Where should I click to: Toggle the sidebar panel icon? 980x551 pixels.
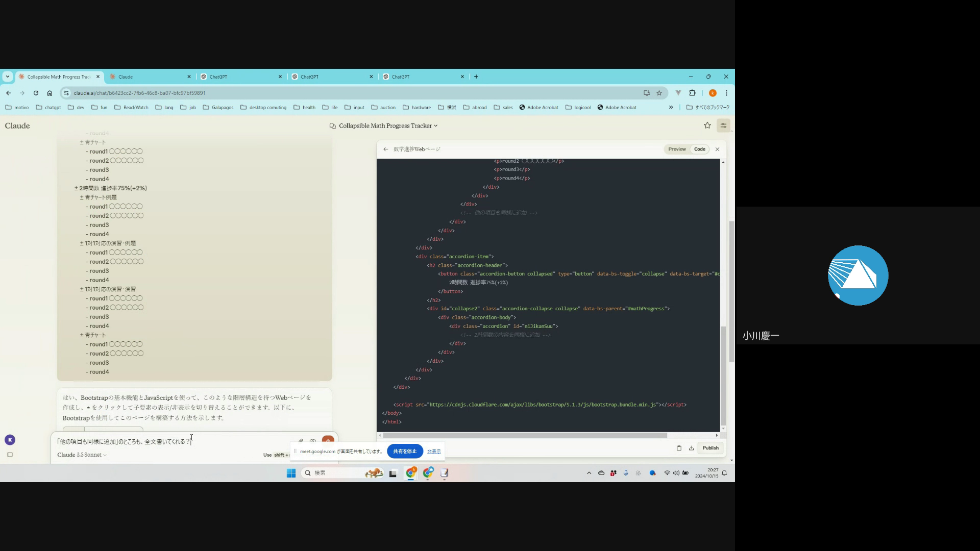coord(10,455)
